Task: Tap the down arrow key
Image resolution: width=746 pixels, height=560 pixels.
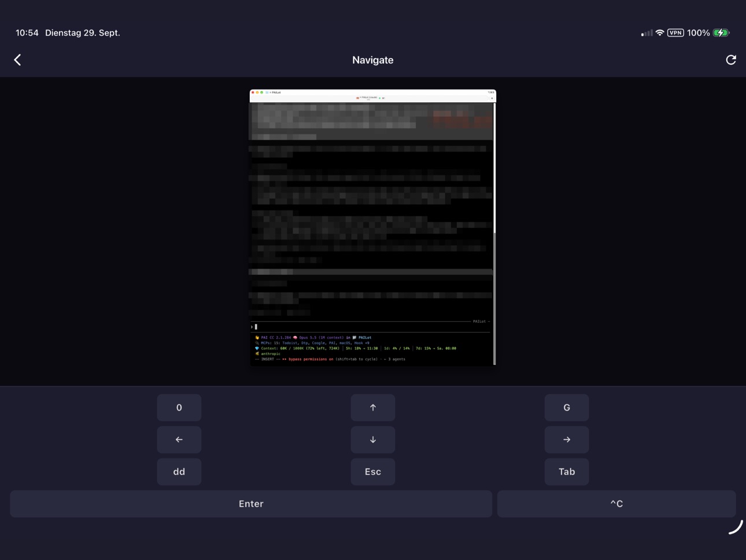Action: 373,440
